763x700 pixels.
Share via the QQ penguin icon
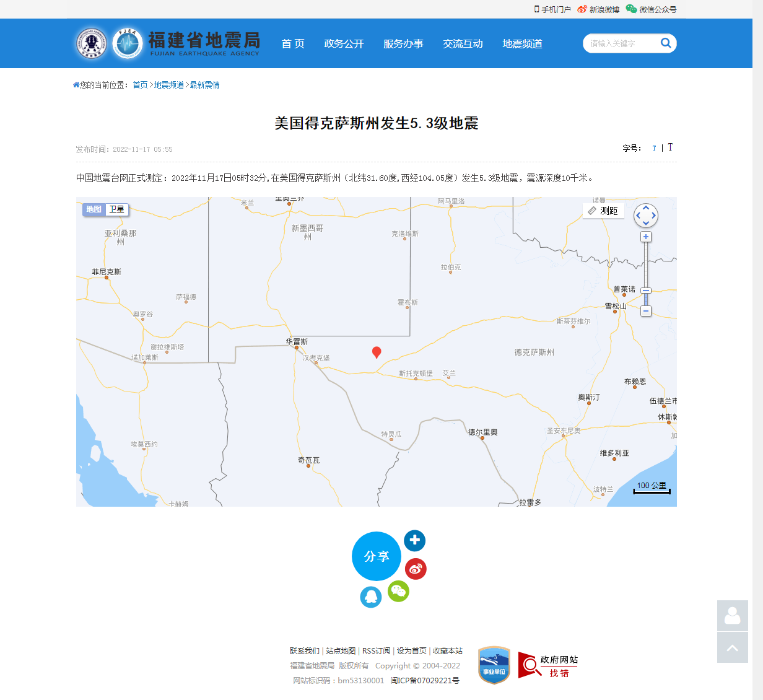pos(370,597)
